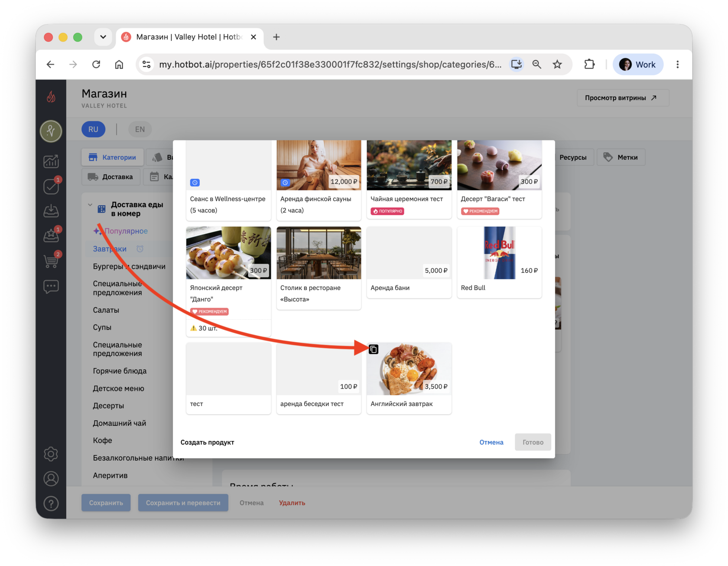Screen dimensions: 728x566
Task: Click the copy icon on Английский завтрак
Action: click(x=373, y=349)
